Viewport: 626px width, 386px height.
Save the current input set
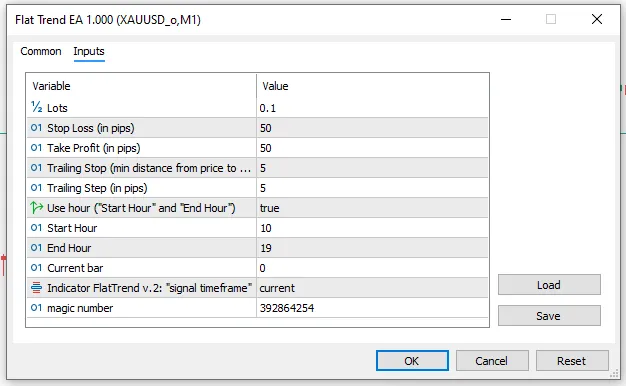tap(549, 316)
